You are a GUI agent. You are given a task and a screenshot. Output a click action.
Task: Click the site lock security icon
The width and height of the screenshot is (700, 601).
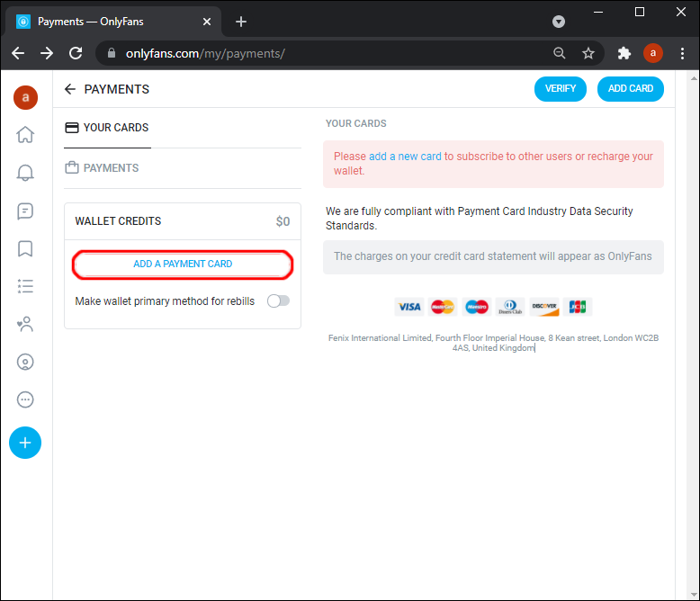[112, 53]
